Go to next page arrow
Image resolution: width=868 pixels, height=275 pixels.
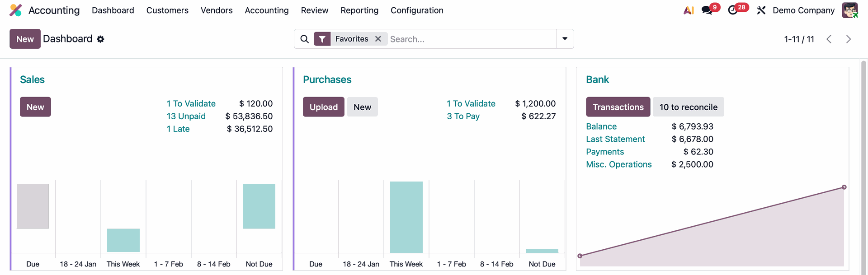pyautogui.click(x=849, y=39)
